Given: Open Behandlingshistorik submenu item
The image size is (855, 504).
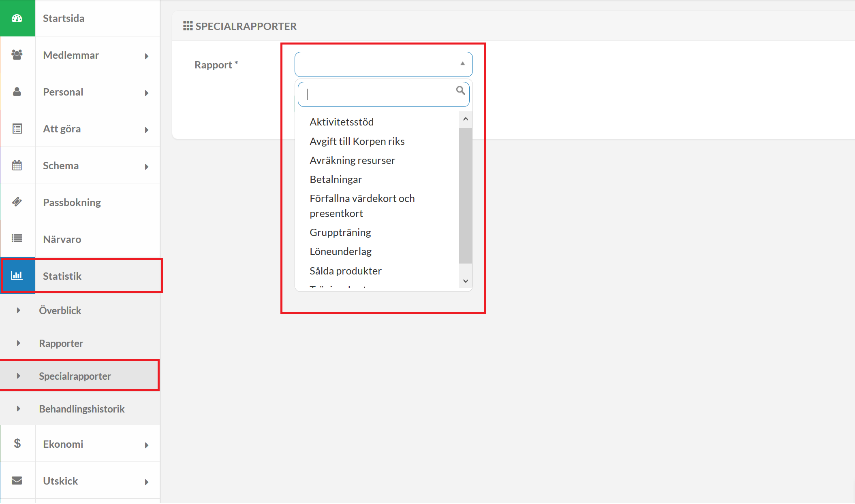Looking at the screenshot, I should coord(81,409).
